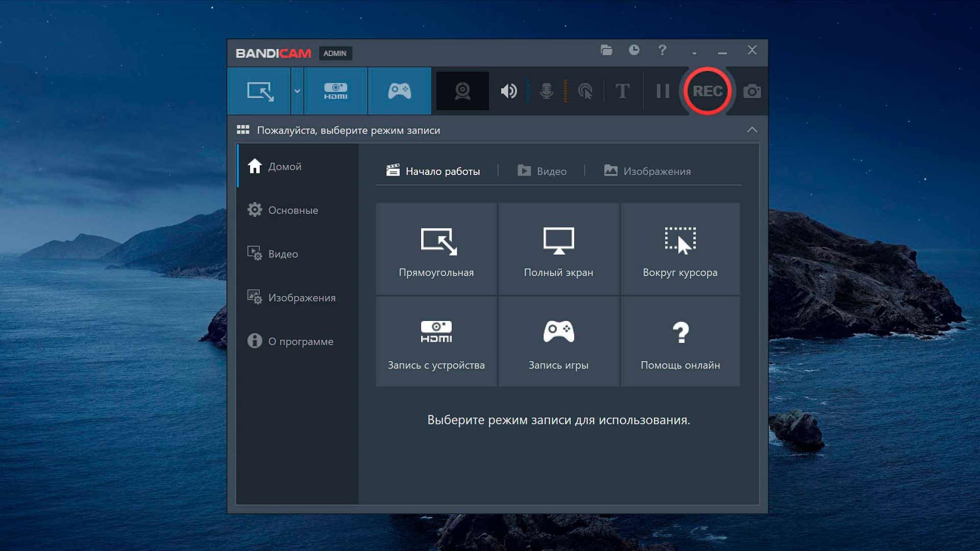
Task: Pause the recording with pause icon
Action: pyautogui.click(x=662, y=91)
